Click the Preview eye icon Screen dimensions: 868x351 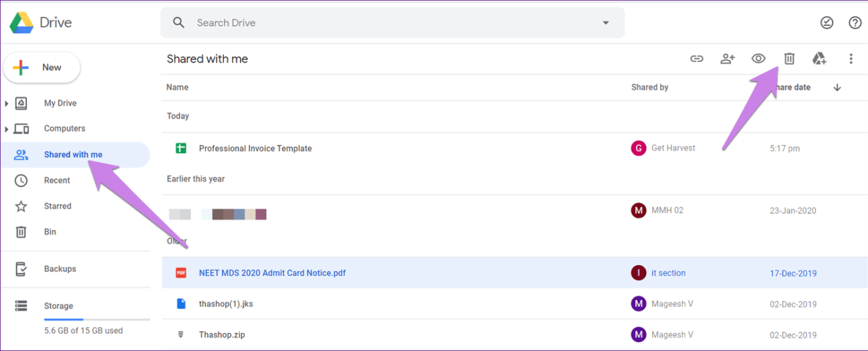coord(758,59)
